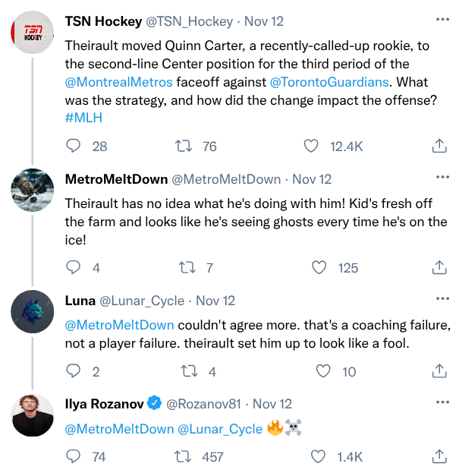Open more options menu on Luna's tweet
462x476 pixels.
pos(442,301)
